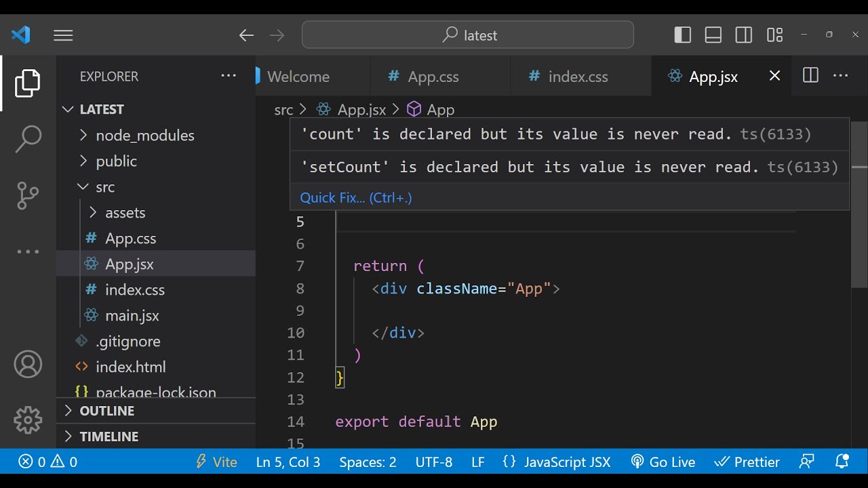Click the Quick Fix link
Viewport: 868px width, 488px height.
tap(356, 198)
